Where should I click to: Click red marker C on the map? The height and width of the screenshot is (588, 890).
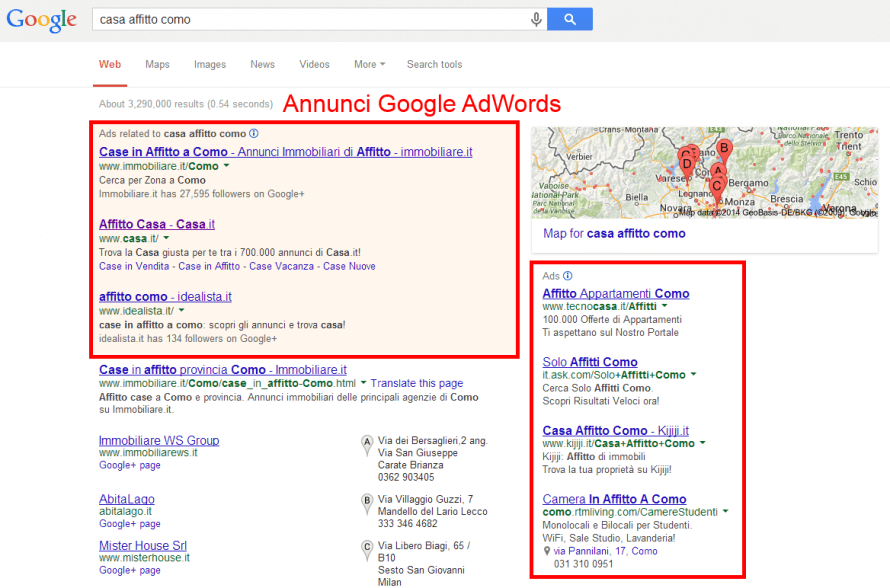pyautogui.click(x=717, y=187)
